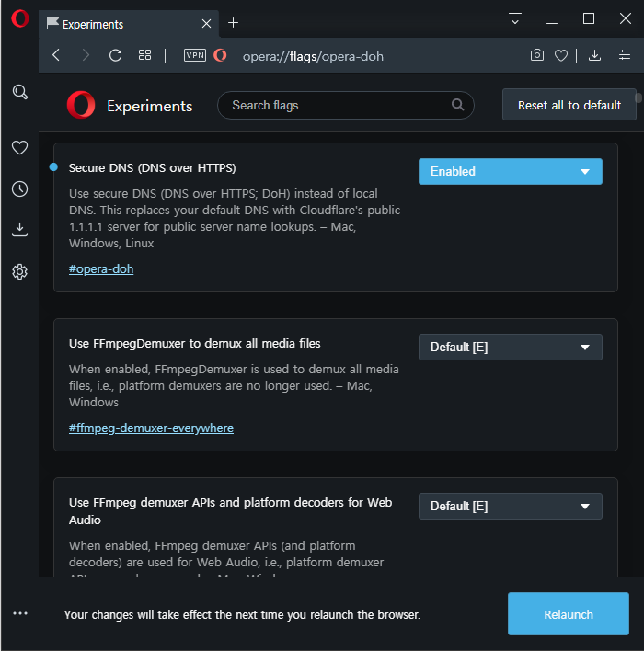Follow the #opera-doh link
The image size is (644, 651).
[x=101, y=269]
